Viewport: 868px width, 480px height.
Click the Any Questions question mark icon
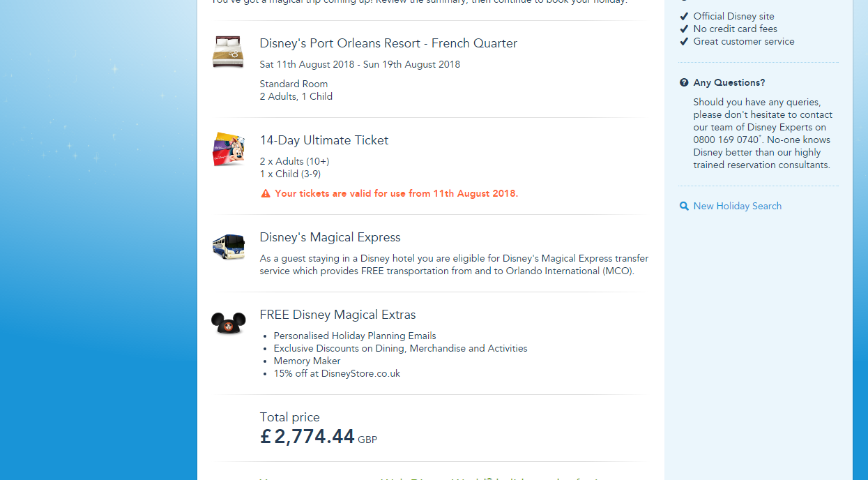pos(684,82)
